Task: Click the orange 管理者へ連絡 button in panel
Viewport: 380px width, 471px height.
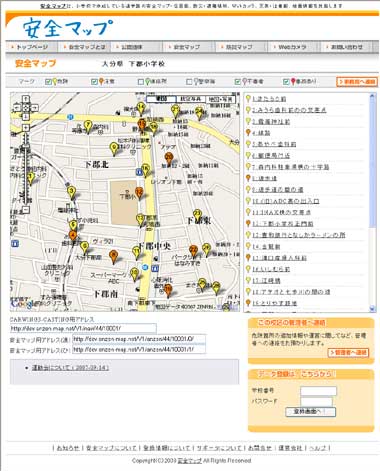Action: (348, 352)
